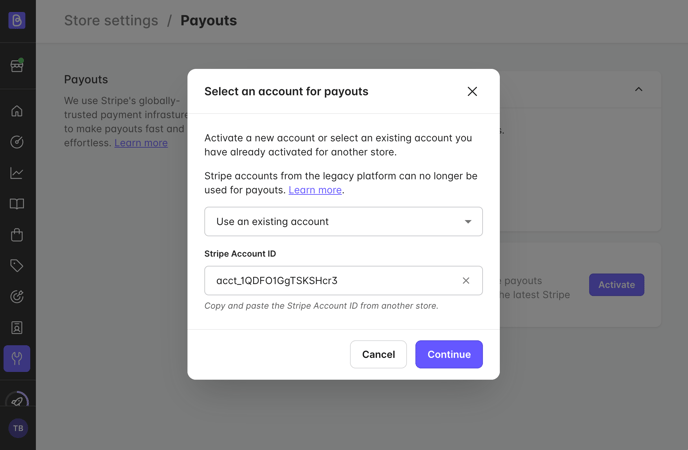Clear the Stripe Account ID field
688x450 pixels.
point(466,280)
